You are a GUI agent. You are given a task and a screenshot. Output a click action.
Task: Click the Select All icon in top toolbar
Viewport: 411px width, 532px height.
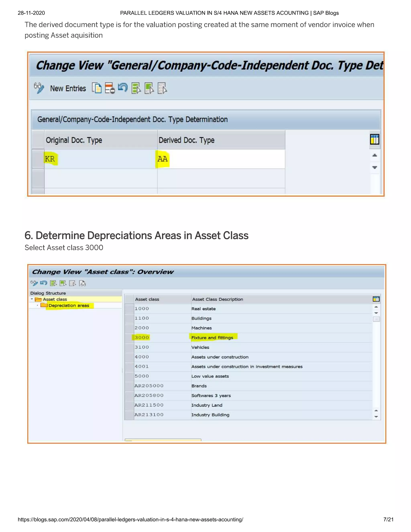[136, 88]
